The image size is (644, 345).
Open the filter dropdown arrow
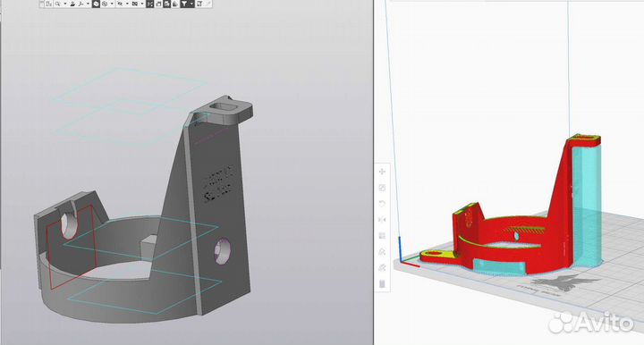(x=191, y=4)
